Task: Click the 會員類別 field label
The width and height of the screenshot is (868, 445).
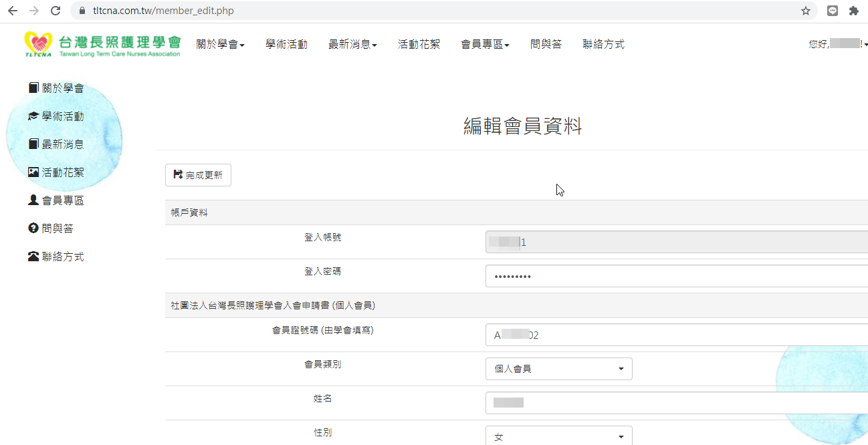Action: click(x=323, y=364)
